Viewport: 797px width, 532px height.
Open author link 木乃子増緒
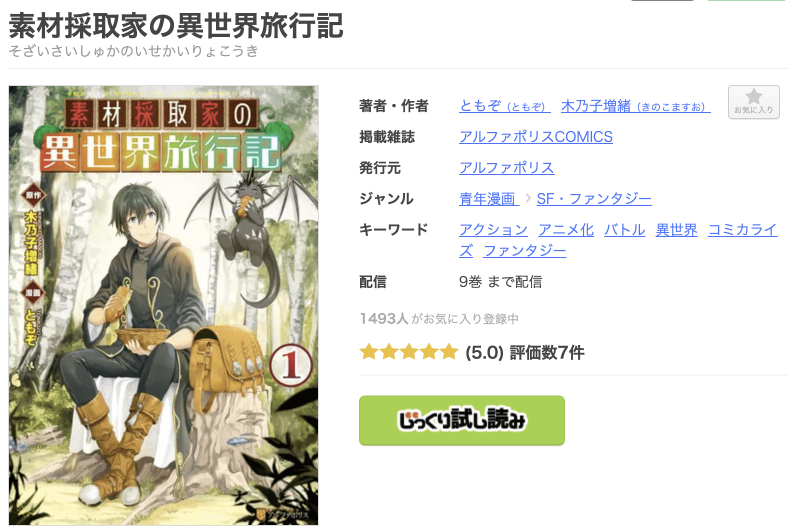click(635, 106)
